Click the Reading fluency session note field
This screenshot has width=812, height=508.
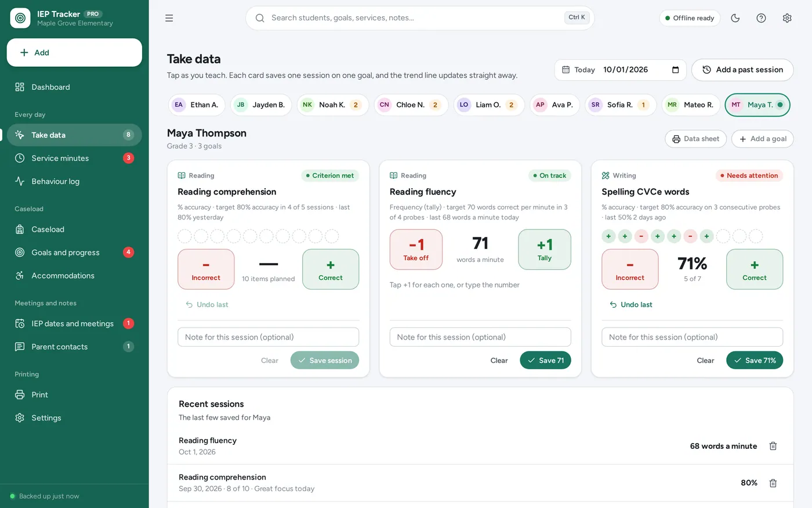click(480, 337)
